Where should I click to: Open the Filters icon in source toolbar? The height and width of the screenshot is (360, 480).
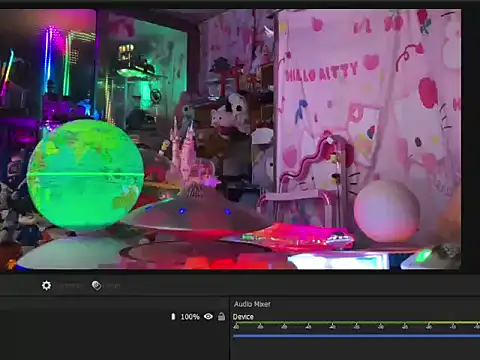click(96, 285)
